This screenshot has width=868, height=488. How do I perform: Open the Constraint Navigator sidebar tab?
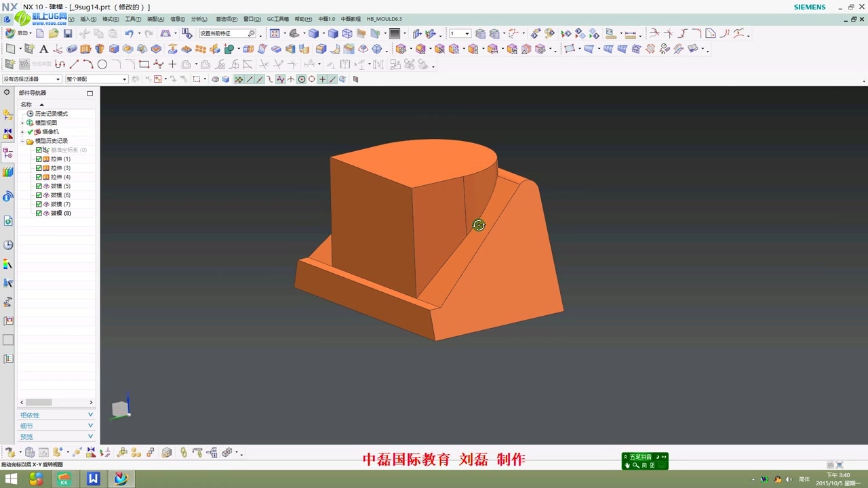tap(8, 134)
